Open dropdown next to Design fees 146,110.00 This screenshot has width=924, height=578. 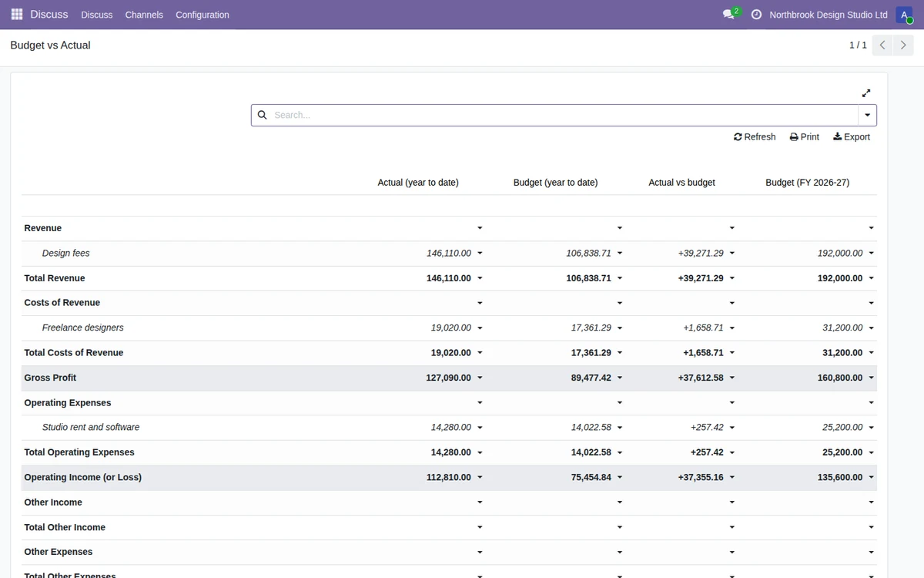point(480,254)
